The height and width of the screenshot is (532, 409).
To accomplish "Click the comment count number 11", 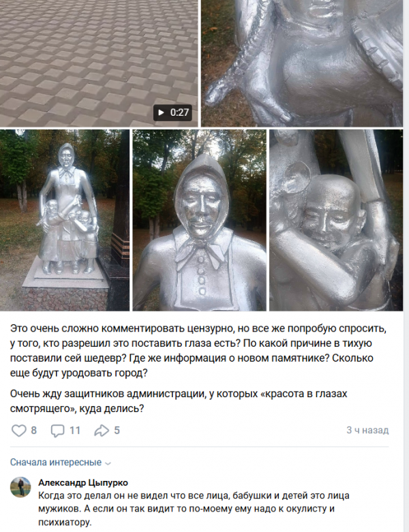I will pyautogui.click(x=75, y=431).
